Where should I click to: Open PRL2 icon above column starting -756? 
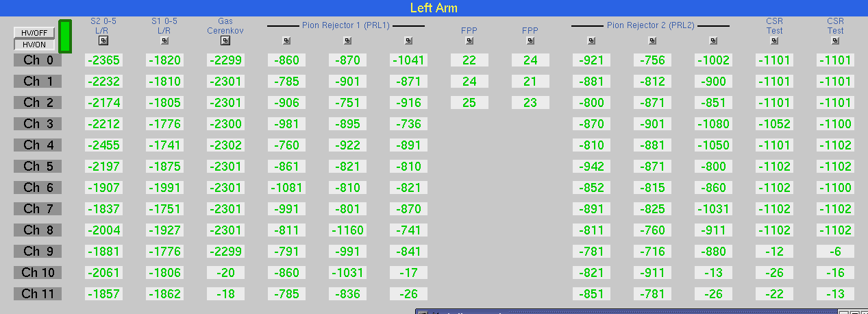pos(652,40)
